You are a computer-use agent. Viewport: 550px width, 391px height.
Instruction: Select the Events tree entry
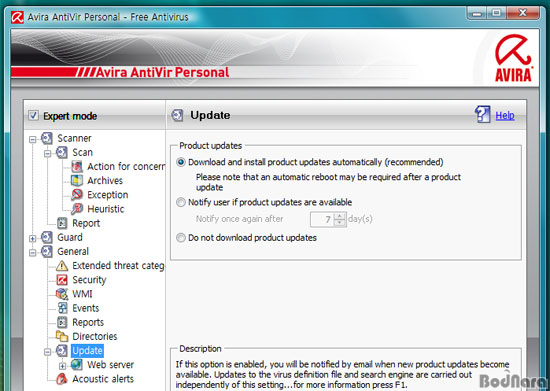pyautogui.click(x=86, y=308)
